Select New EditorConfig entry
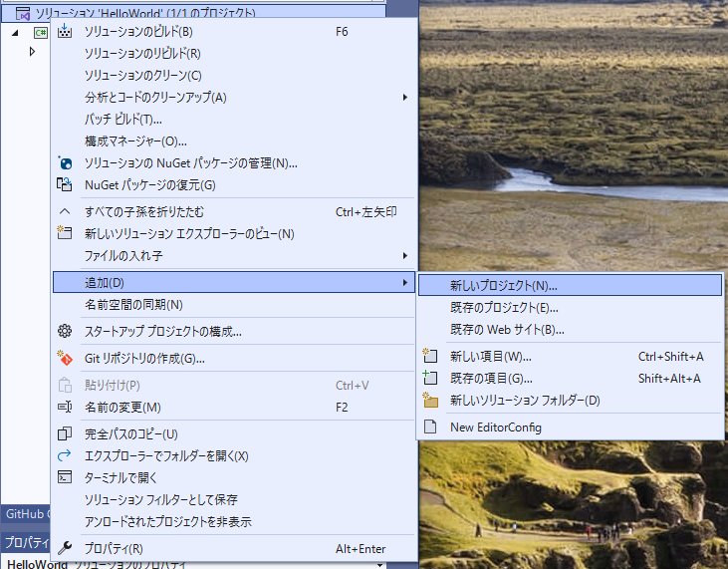The width and height of the screenshot is (728, 569). pyautogui.click(x=570, y=427)
